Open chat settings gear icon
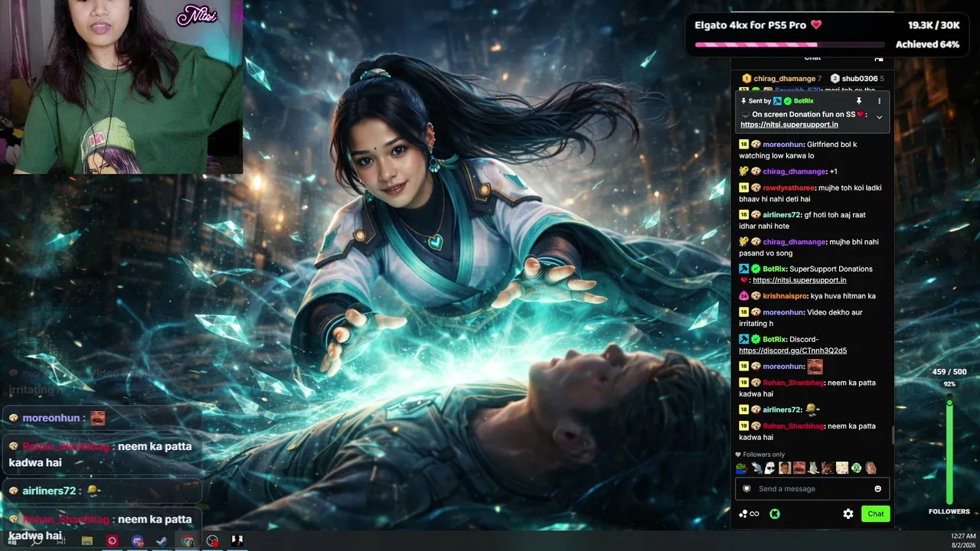 coord(848,514)
